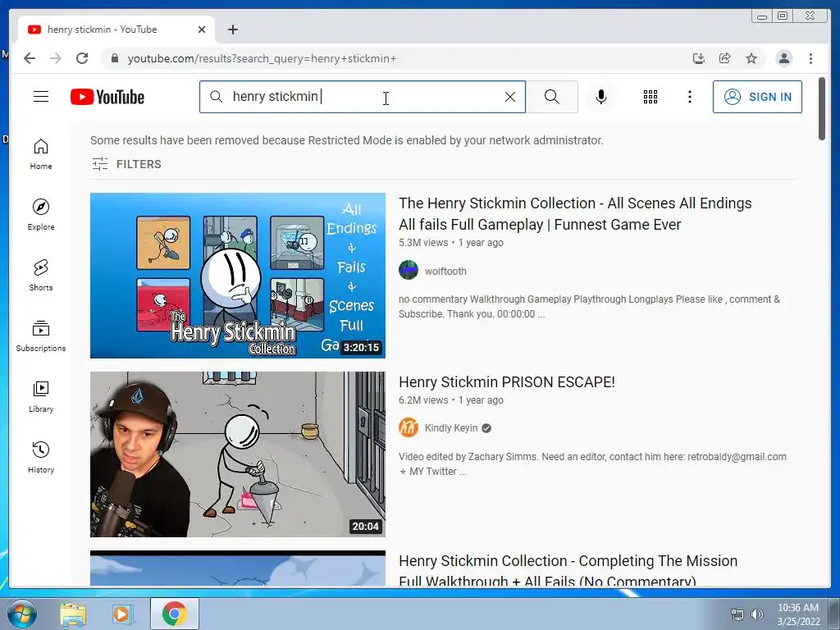Go to Home in sidebar
This screenshot has width=840, height=630.
[41, 154]
